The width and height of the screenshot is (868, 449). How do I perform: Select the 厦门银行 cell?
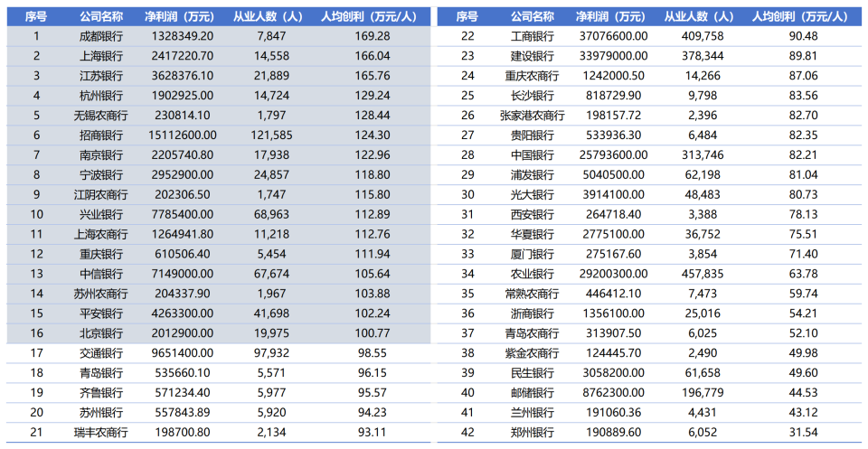[x=532, y=255]
